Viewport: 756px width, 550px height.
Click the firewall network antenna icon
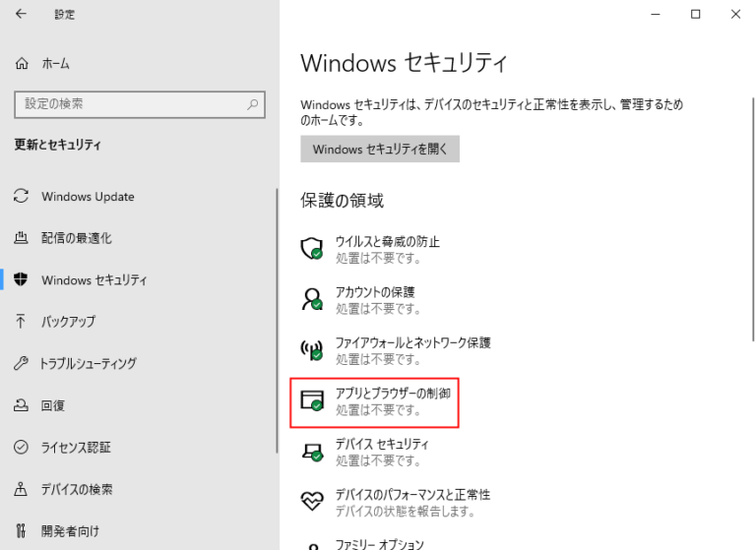click(x=311, y=349)
